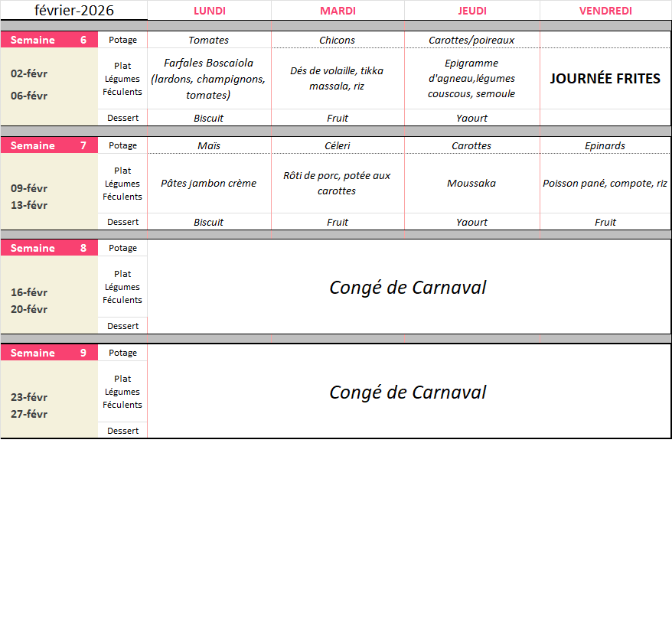Select the MARDI column header
Viewport: 672px width, 632px height.
coord(338,11)
